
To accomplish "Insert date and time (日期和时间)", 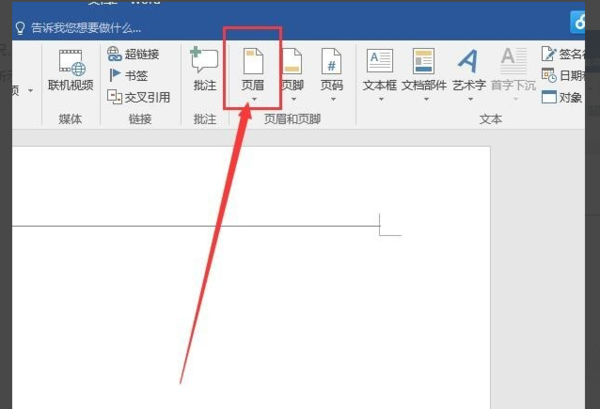I will click(562, 75).
